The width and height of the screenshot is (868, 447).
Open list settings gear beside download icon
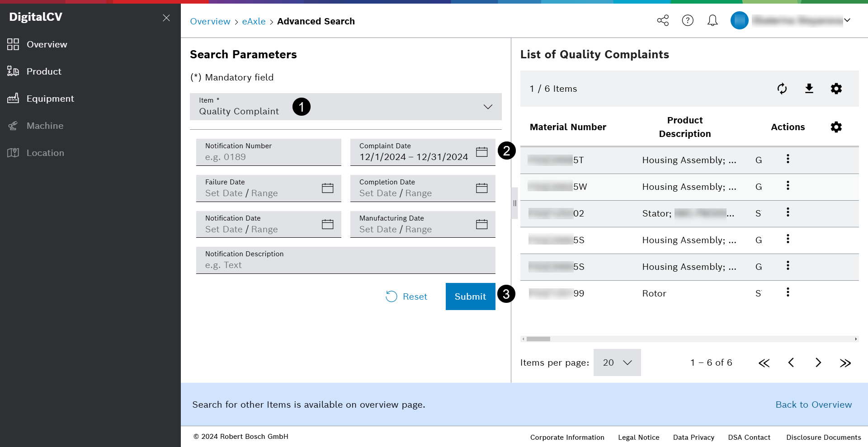tap(836, 89)
